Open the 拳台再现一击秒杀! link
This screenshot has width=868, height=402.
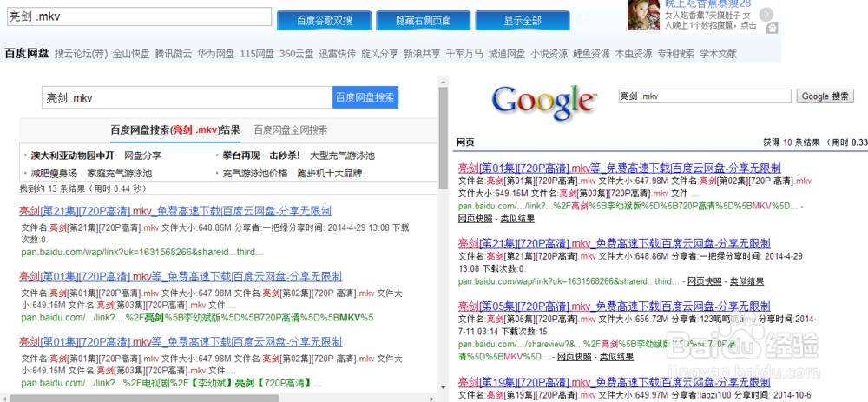[x=261, y=155]
